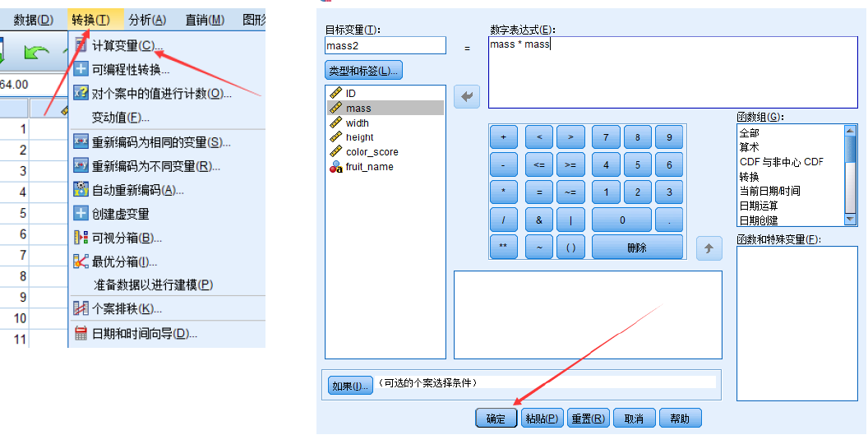The image size is (868, 435).
Task: Click the icon beside 个案排秩
Action: pyautogui.click(x=81, y=308)
